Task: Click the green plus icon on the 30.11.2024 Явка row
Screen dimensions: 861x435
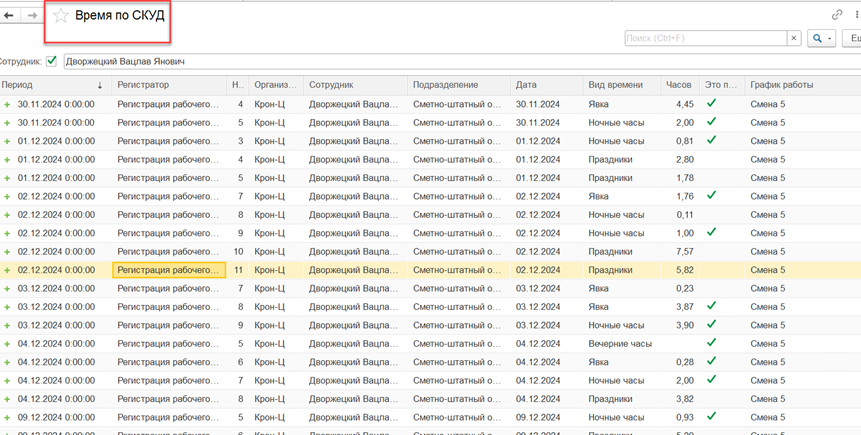Action: (8, 104)
